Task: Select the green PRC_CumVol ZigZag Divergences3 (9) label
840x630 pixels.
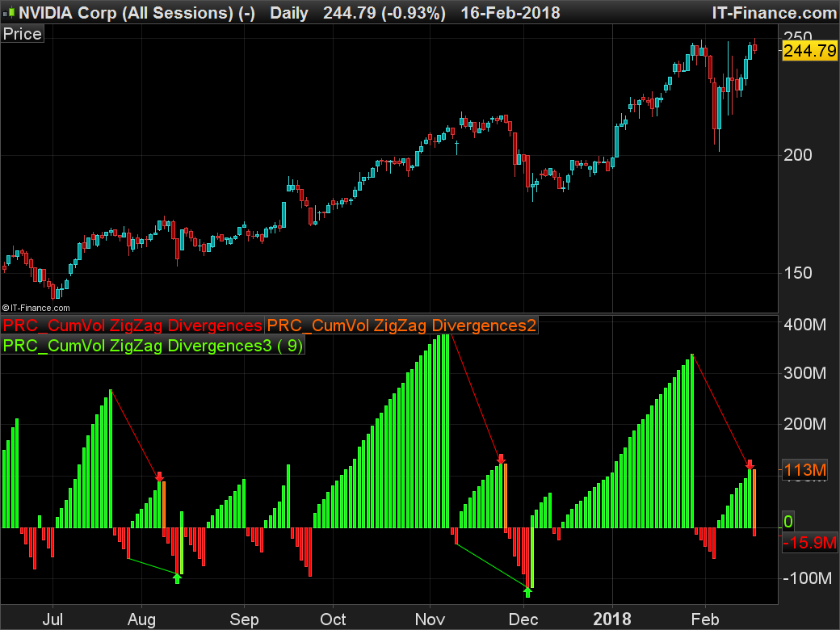Action: [153, 345]
